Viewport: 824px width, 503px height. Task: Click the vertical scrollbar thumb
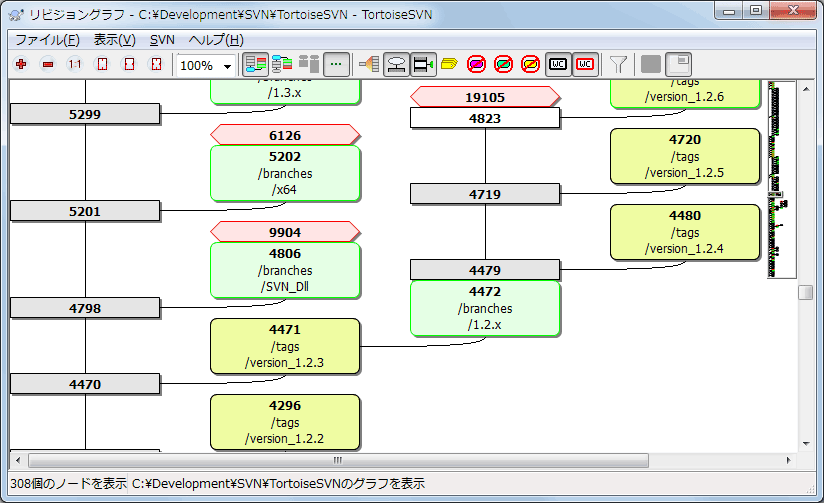[x=806, y=293]
